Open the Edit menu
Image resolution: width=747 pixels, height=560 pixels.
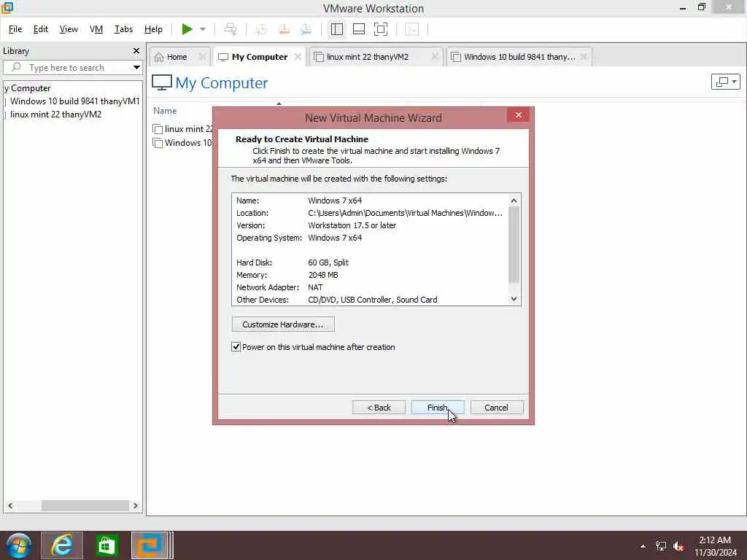41,29
